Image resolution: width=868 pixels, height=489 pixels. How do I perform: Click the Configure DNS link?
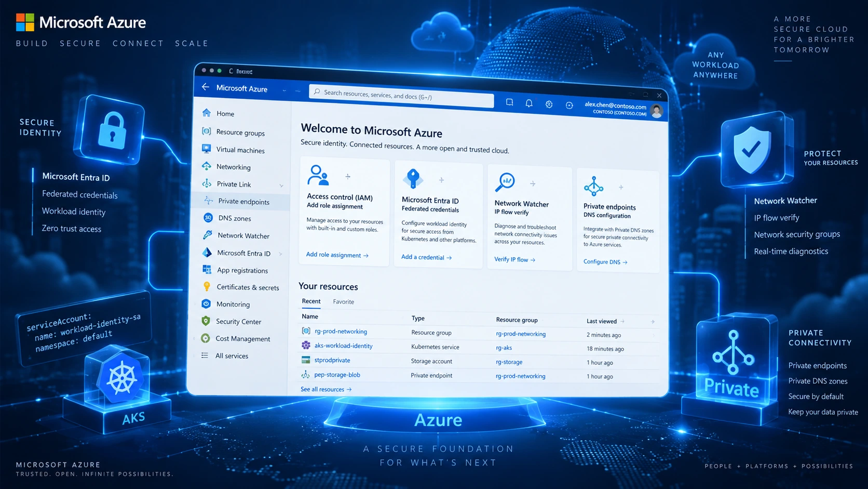(x=606, y=262)
